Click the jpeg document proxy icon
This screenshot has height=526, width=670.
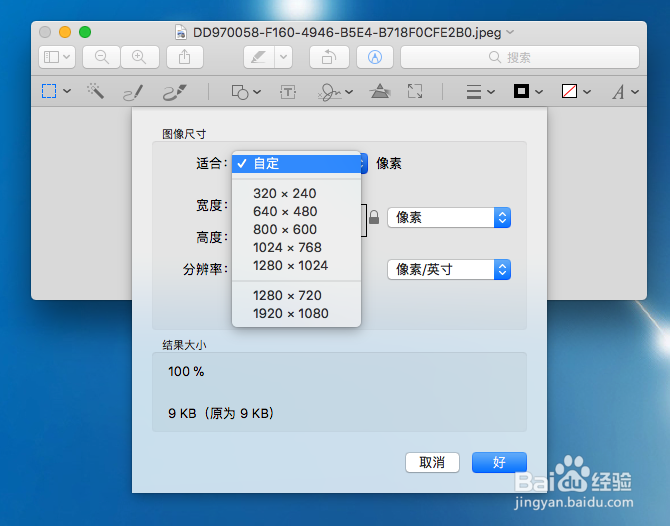[x=181, y=32]
